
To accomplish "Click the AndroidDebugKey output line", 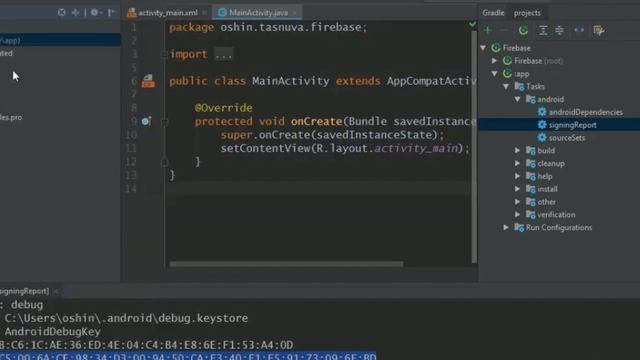I will point(52,331).
